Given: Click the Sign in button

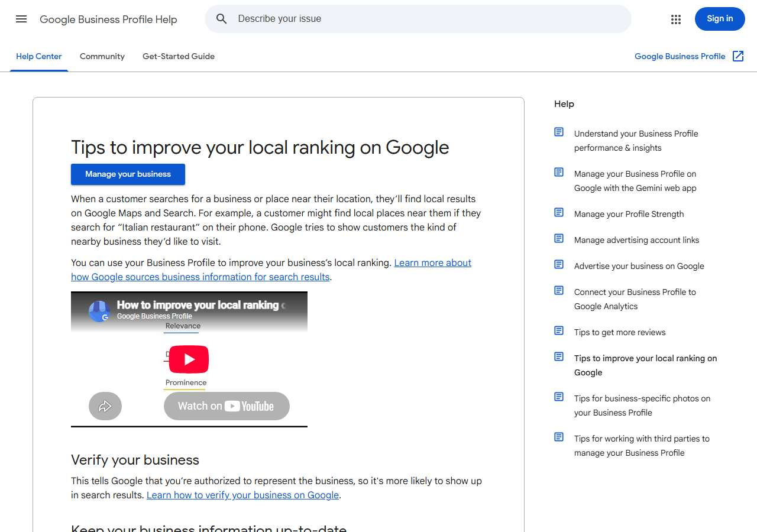Looking at the screenshot, I should pos(720,19).
